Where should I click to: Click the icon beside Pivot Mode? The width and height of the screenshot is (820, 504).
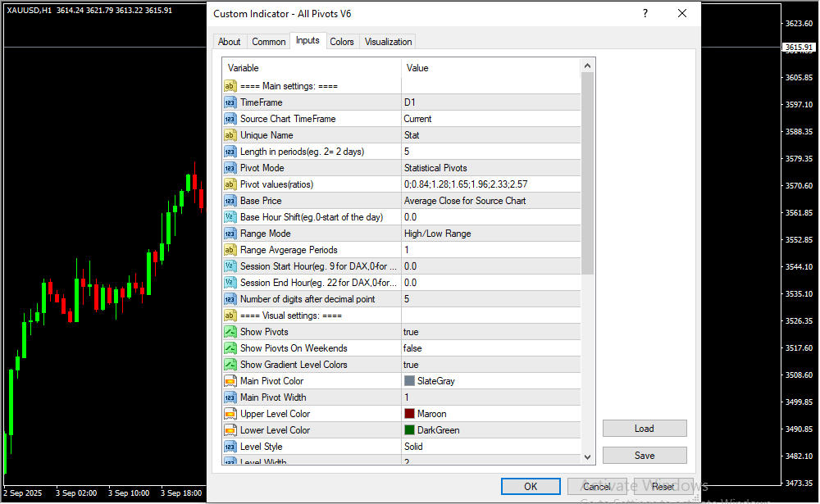[x=230, y=168]
